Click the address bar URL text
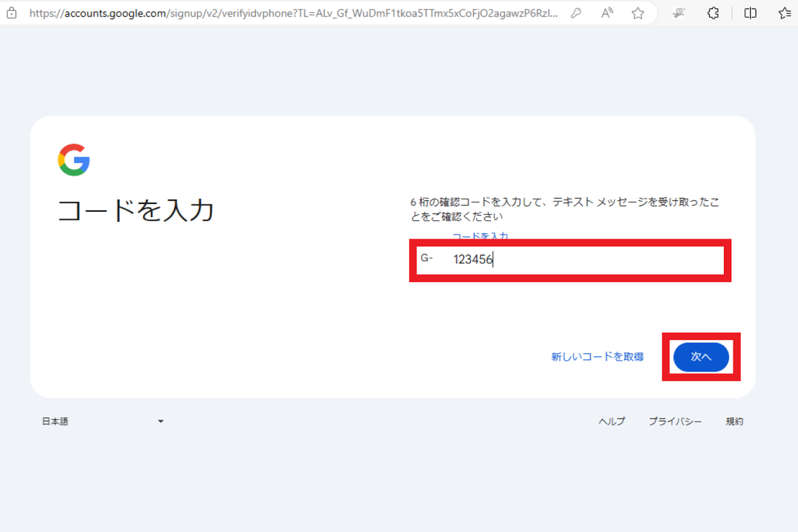 pos(292,13)
